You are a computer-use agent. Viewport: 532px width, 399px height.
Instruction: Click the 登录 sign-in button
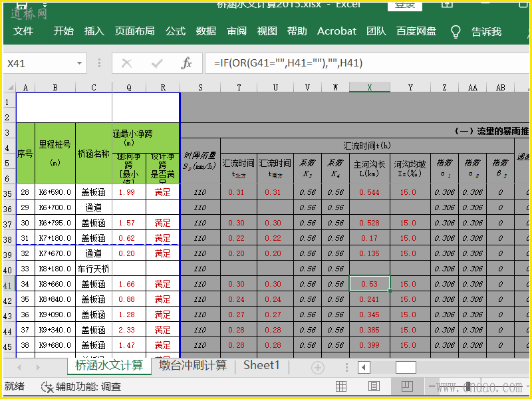tap(405, 5)
